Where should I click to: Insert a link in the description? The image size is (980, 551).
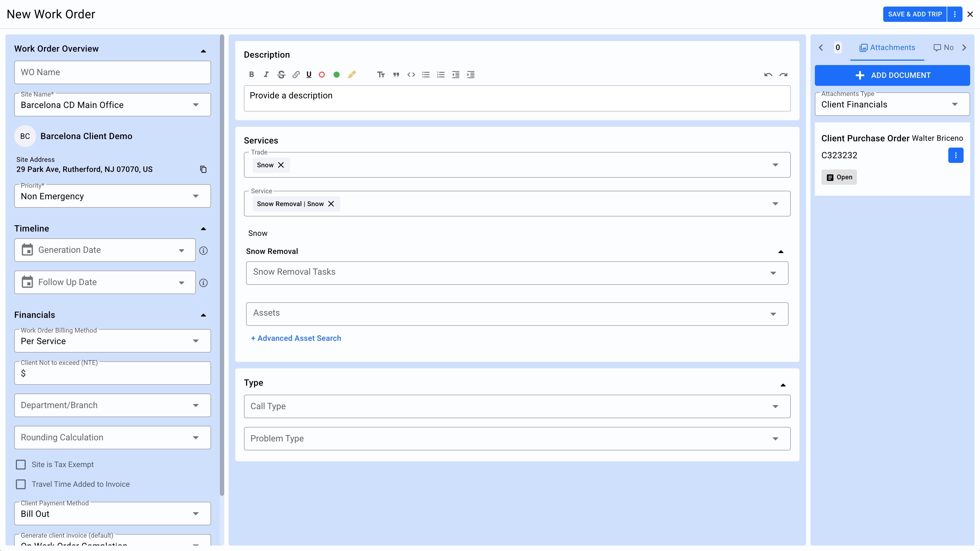point(296,75)
